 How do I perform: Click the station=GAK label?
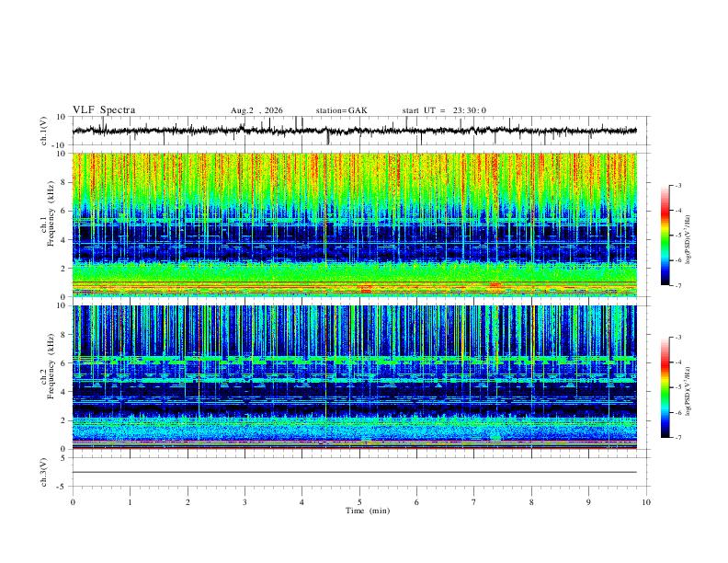click(x=341, y=110)
